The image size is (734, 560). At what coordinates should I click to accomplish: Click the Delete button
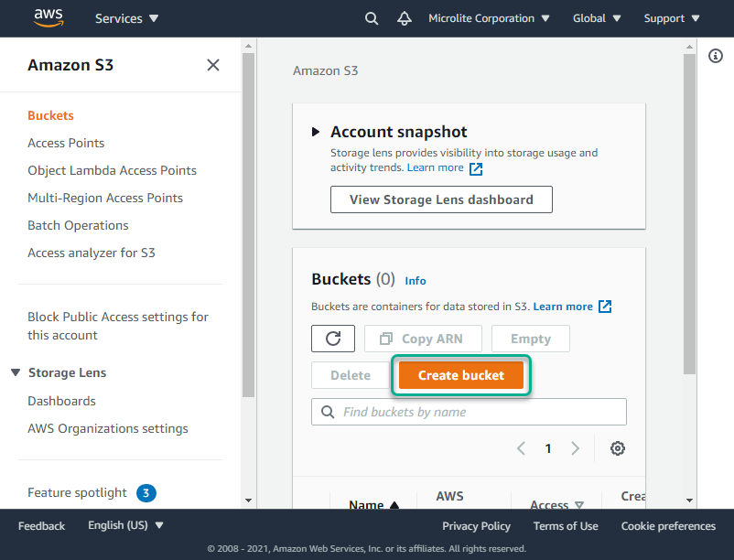[x=351, y=375]
